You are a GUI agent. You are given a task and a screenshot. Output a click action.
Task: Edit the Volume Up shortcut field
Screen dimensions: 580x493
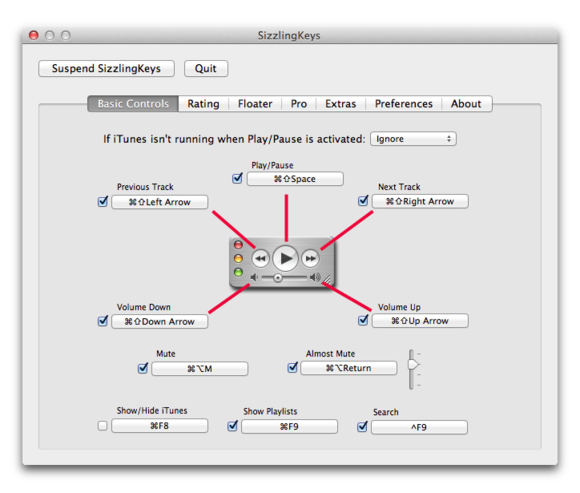click(x=420, y=321)
